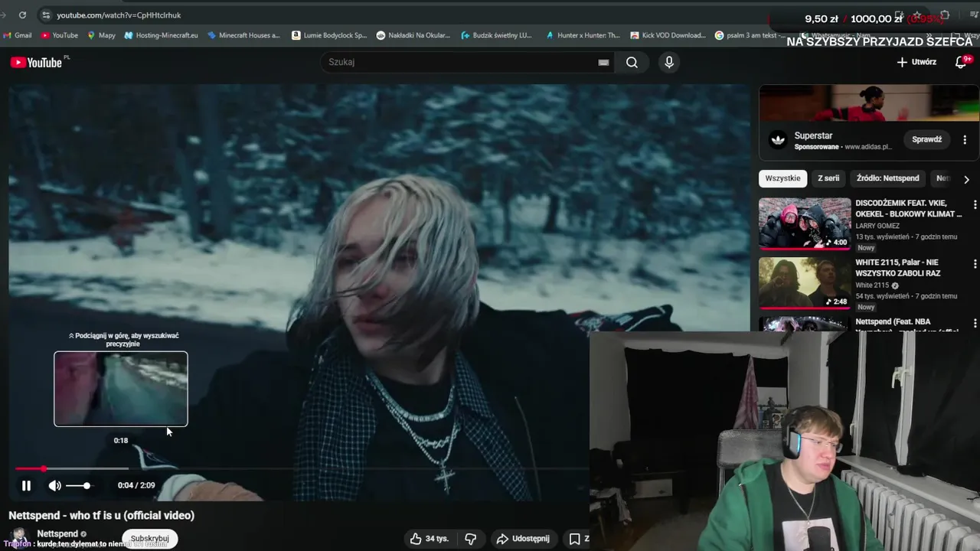The image size is (980, 551).
Task: Open the DISCODŻEMIK Blokowy Klimat video thumbnail
Action: click(805, 223)
